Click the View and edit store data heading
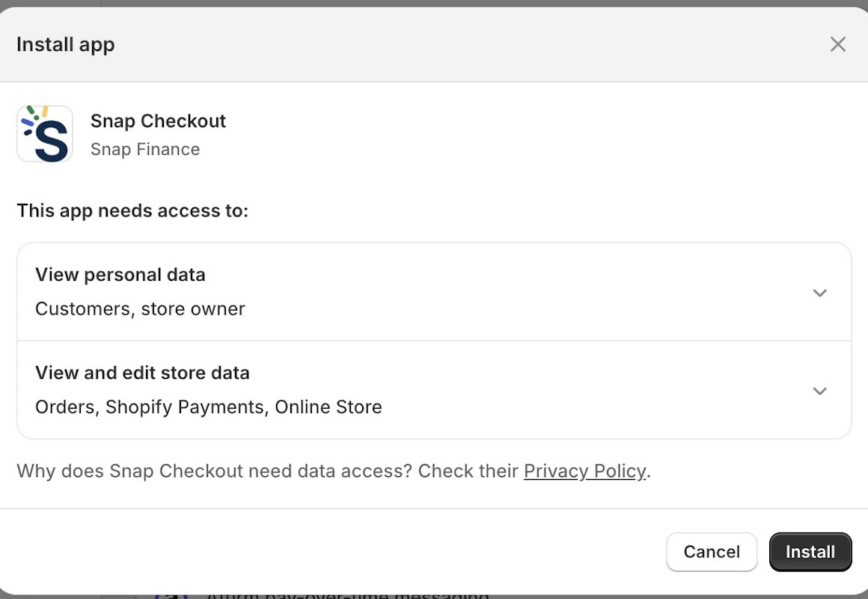Viewport: 868px width, 599px height. point(142,373)
